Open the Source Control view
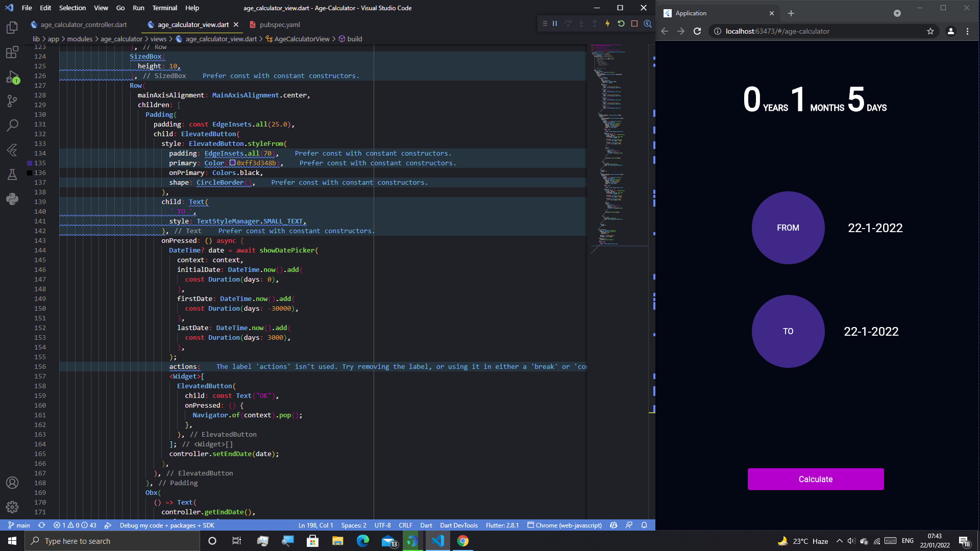Viewport: 980px width, 551px height. coord(12,101)
